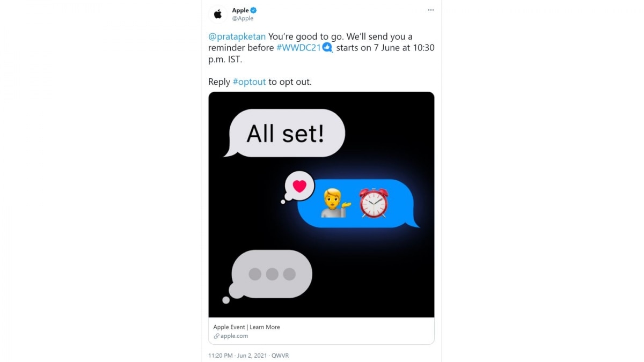Click the "All set!" message bubble
Image resolution: width=644 pixels, height=362 pixels.
point(286,133)
